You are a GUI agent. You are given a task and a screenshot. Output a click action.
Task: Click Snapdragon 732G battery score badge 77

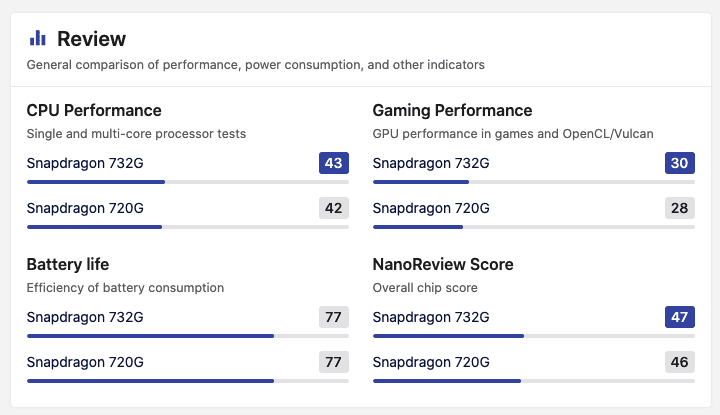[333, 317]
